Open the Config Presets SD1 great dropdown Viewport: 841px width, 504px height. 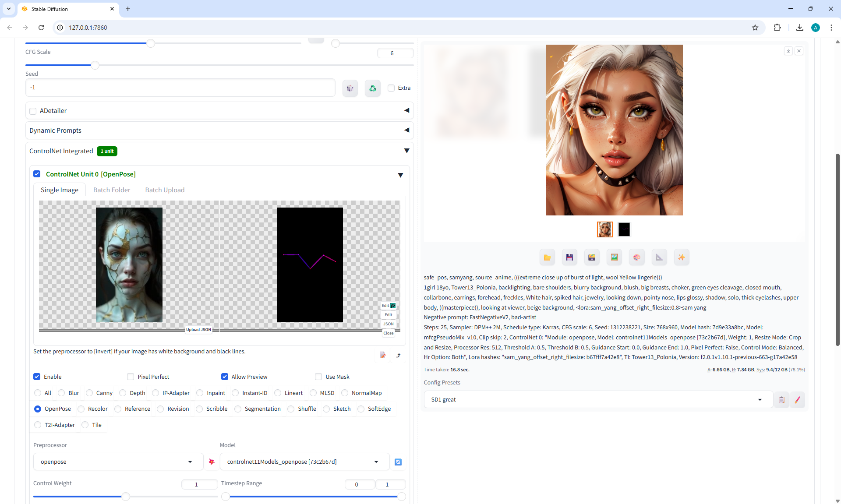pyautogui.click(x=598, y=399)
